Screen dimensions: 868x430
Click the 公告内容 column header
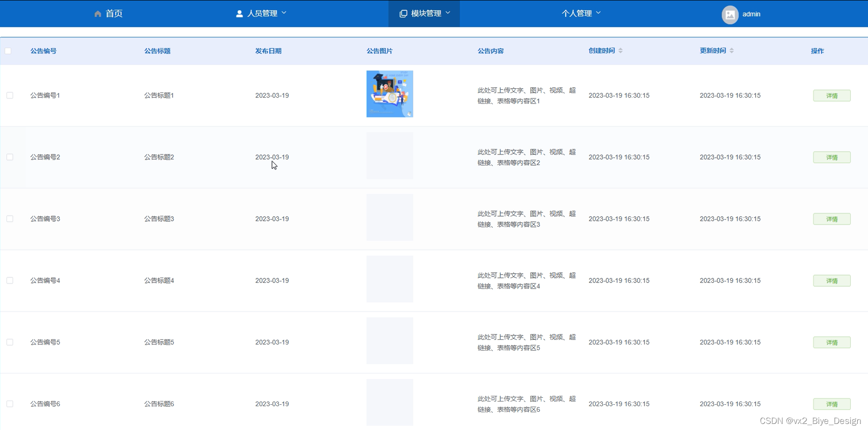pyautogui.click(x=491, y=51)
